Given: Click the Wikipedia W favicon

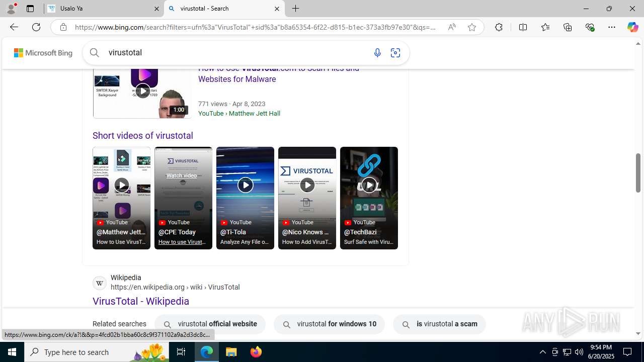Looking at the screenshot, I should (100, 283).
